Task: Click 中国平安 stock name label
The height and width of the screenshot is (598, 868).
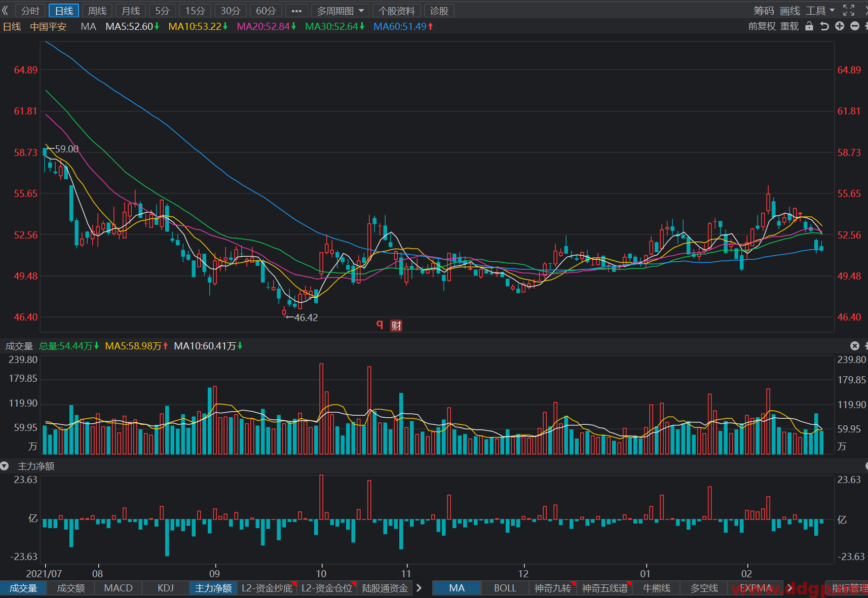Action: pyautogui.click(x=48, y=26)
